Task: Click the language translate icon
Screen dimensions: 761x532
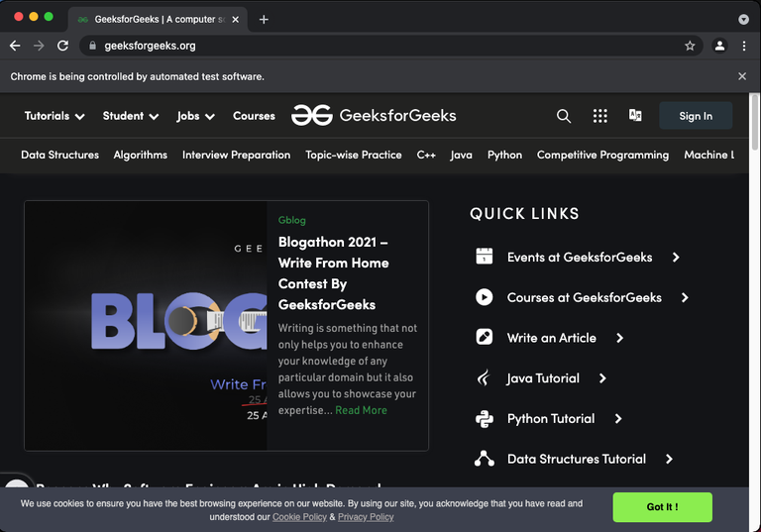Action: (635, 115)
